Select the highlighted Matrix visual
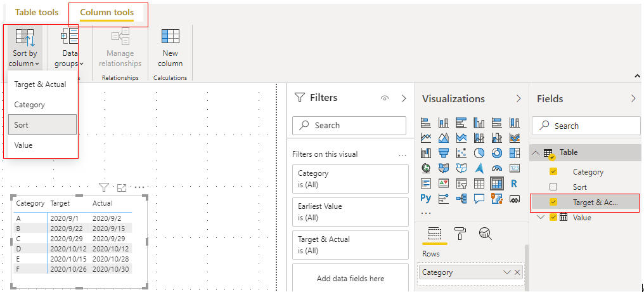 point(497,183)
